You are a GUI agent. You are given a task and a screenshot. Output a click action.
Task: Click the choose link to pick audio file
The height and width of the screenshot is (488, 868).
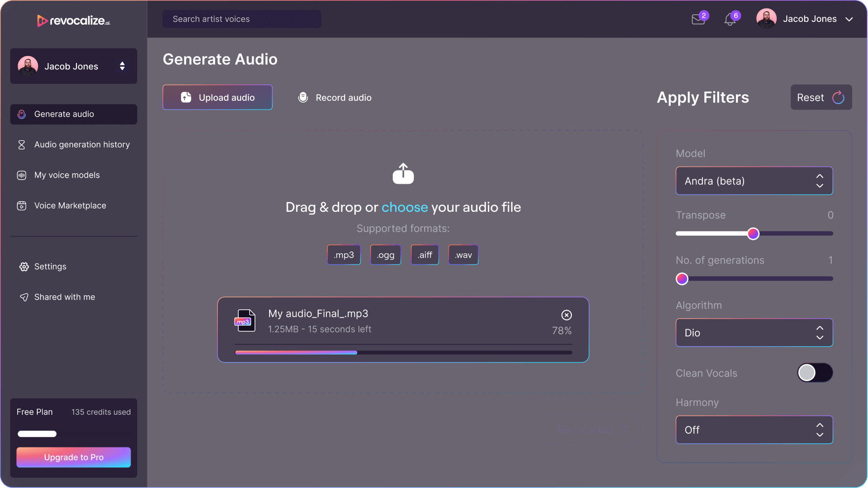click(404, 207)
